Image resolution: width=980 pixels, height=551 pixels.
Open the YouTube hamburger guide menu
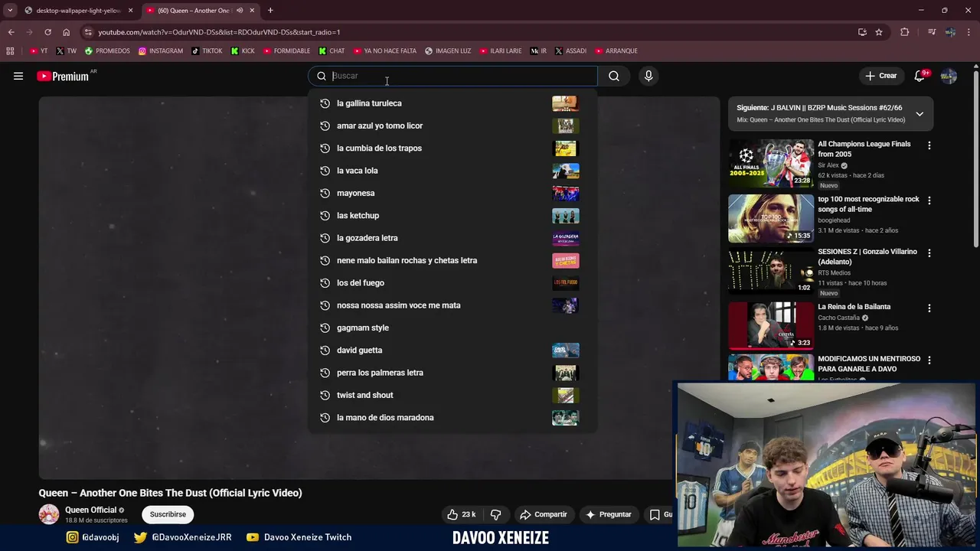18,76
